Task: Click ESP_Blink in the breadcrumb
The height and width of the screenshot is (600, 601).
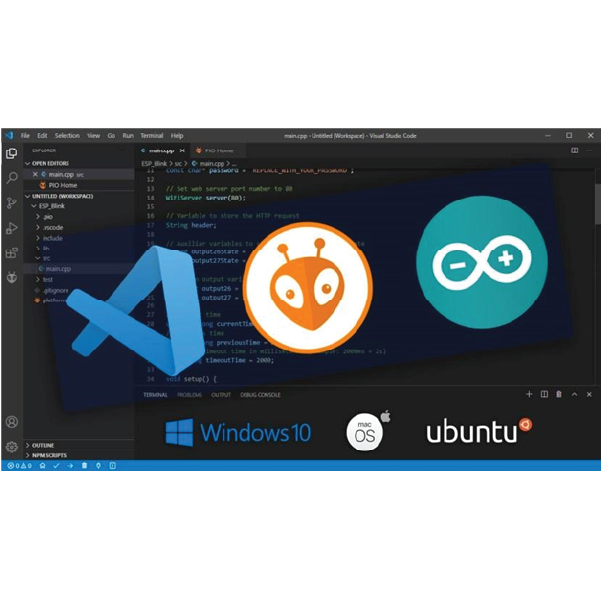Action: point(154,164)
